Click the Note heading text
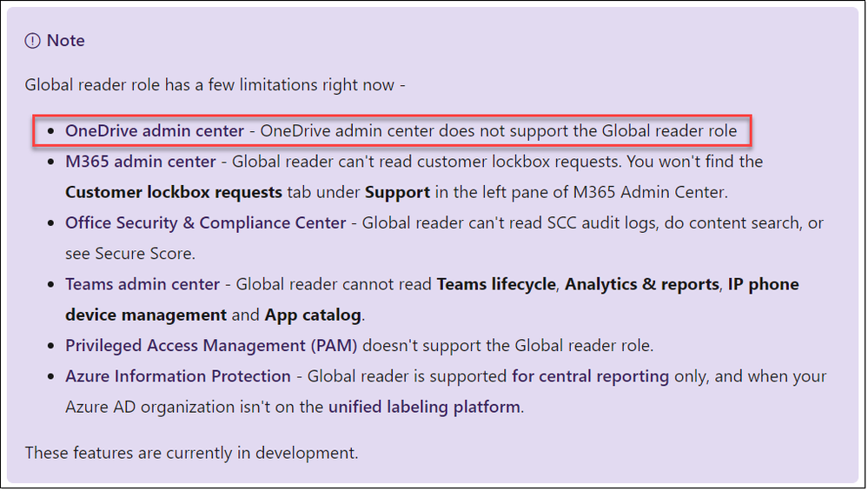868x491 pixels. tap(66, 41)
